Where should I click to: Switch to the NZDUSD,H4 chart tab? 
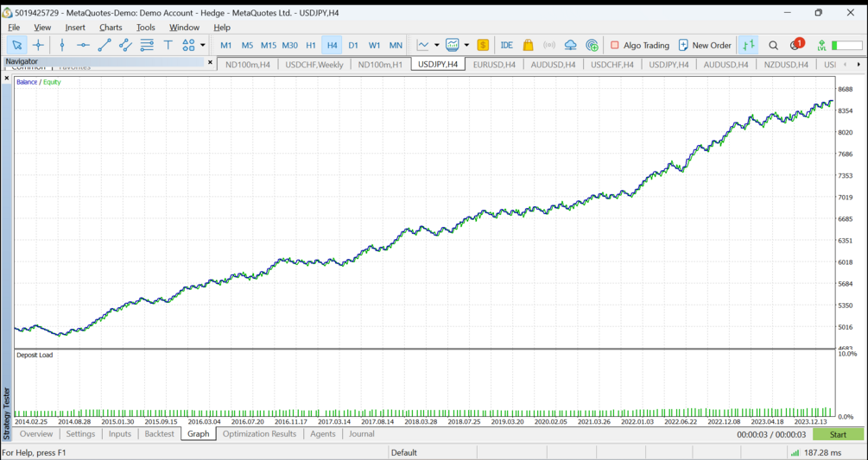786,65
